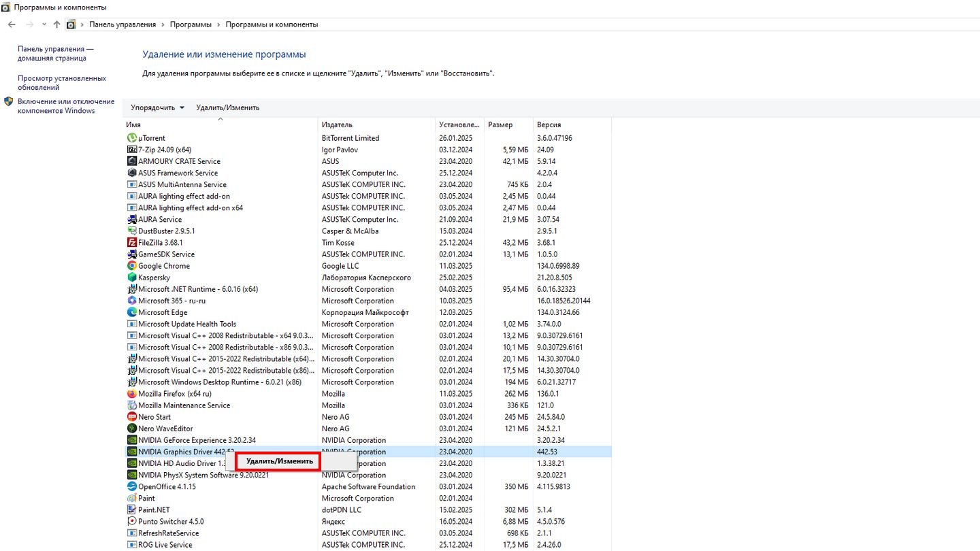Expand chevron after Панель управления breadcrumb
This screenshot has width=980, height=551.
(163, 24)
